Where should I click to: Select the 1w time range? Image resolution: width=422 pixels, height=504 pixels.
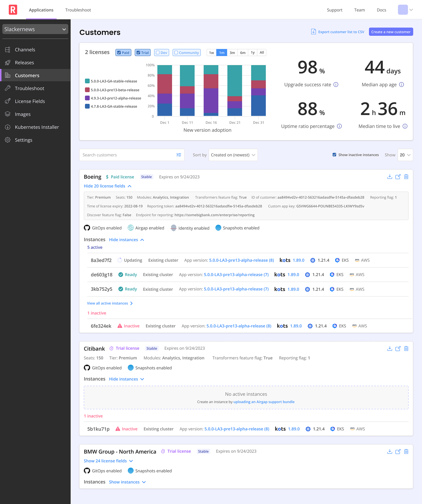click(211, 53)
